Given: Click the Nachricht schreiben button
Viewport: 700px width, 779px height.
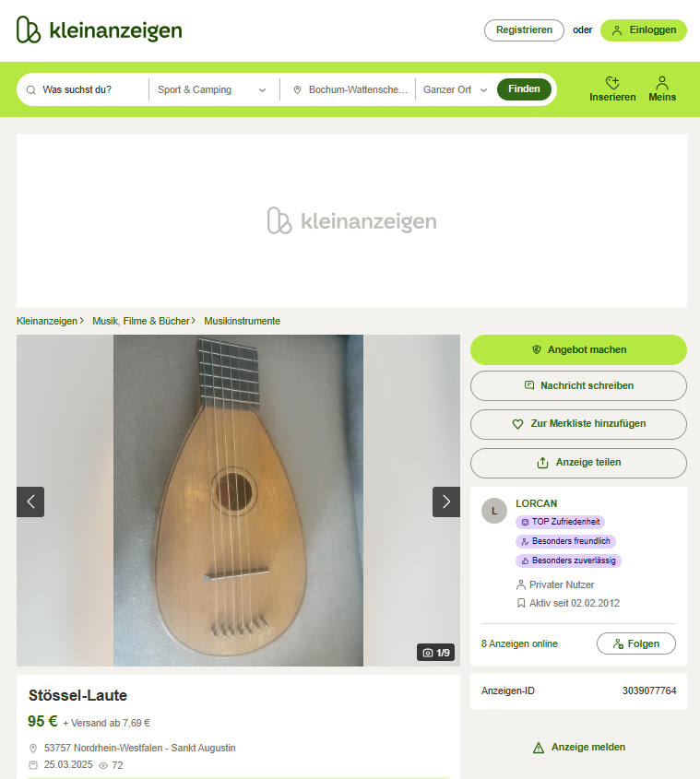Looking at the screenshot, I should 578,385.
